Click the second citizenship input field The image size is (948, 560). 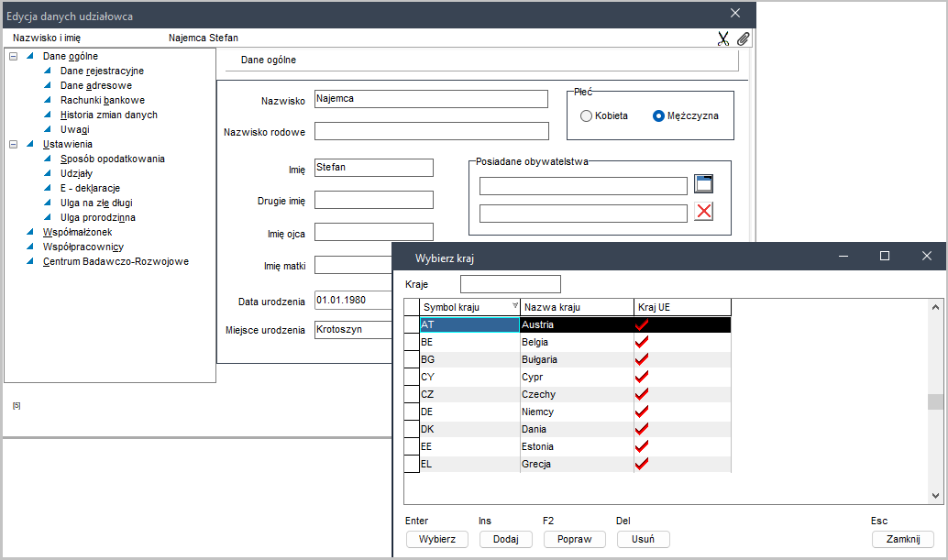pos(583,214)
